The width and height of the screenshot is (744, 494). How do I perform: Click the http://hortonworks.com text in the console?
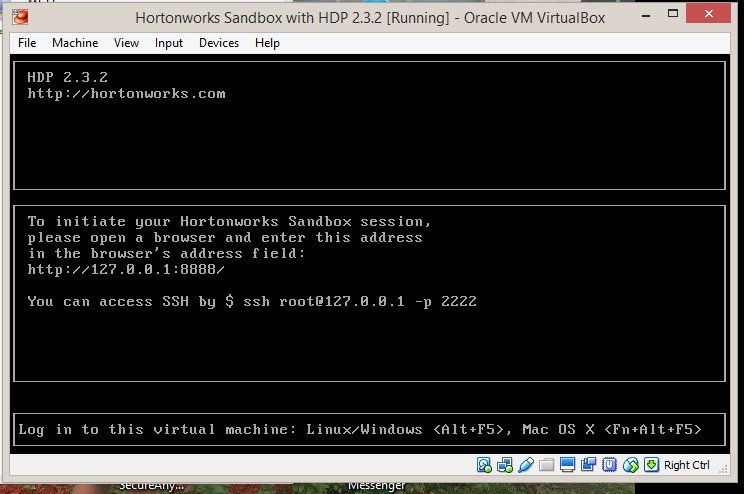click(126, 93)
